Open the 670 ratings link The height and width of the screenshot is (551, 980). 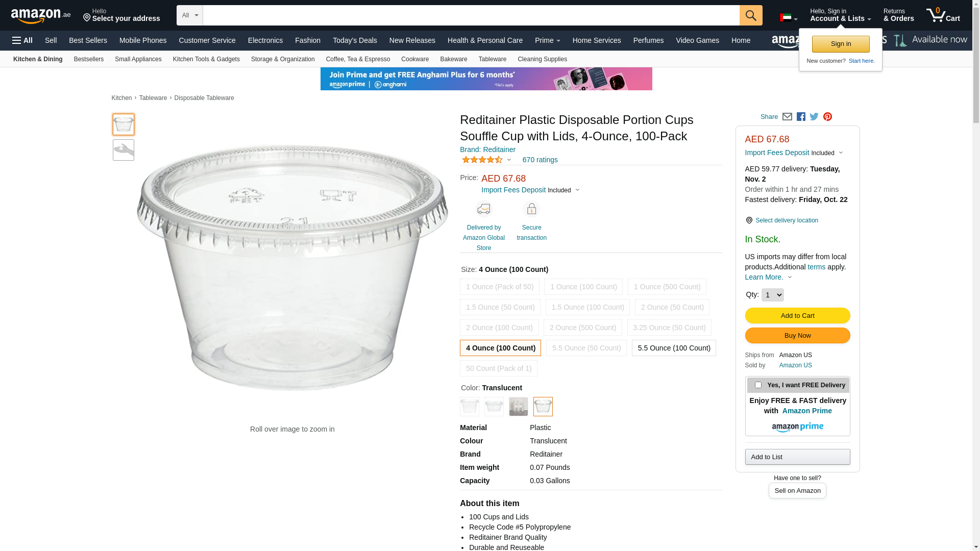(x=540, y=160)
